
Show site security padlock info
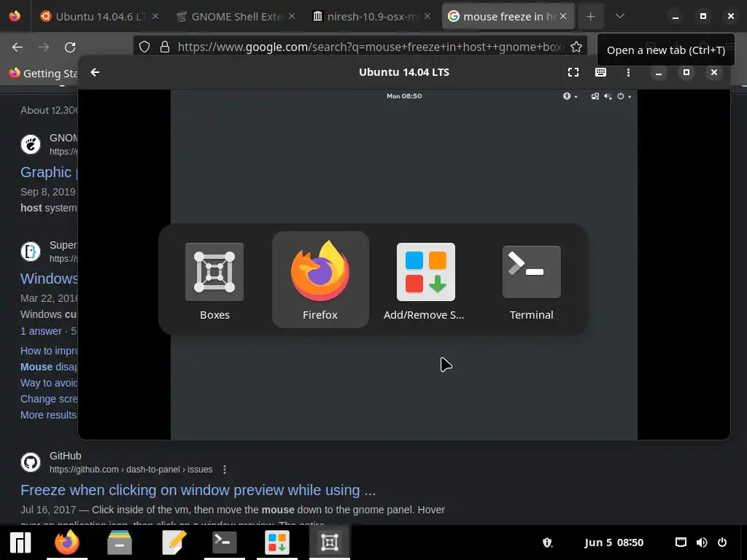tap(165, 47)
